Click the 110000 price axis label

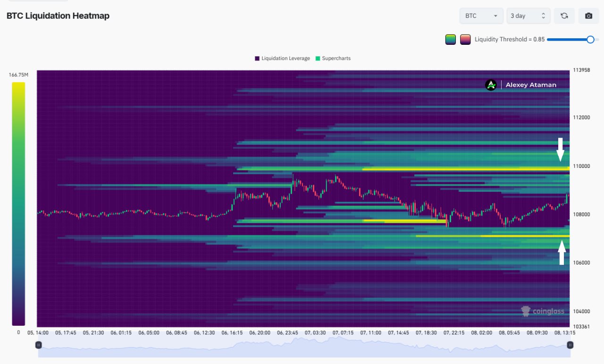pos(581,166)
